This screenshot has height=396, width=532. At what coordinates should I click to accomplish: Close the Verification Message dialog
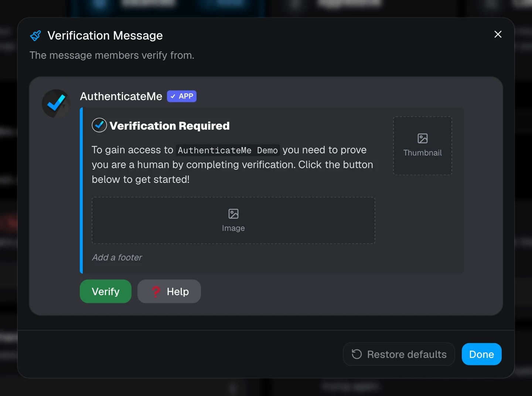click(x=498, y=34)
